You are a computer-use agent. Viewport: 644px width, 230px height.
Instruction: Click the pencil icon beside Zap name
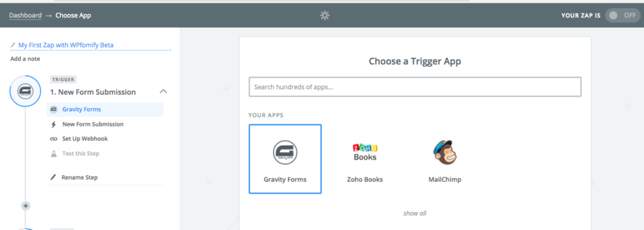tap(13, 45)
